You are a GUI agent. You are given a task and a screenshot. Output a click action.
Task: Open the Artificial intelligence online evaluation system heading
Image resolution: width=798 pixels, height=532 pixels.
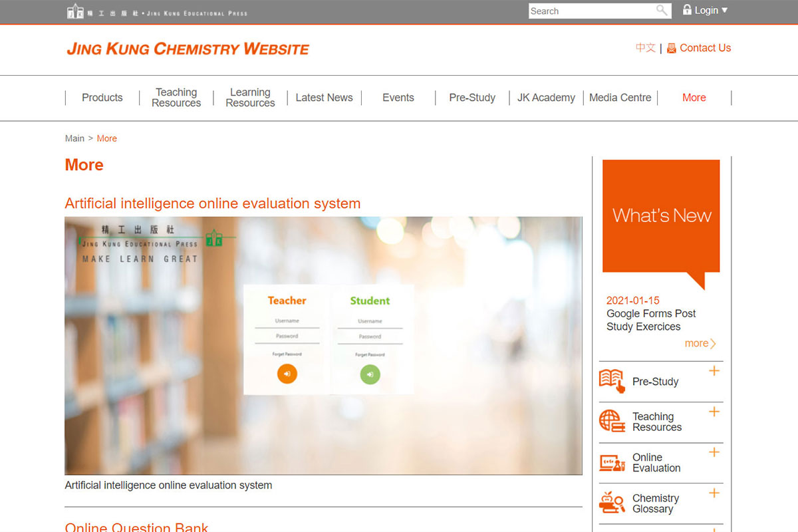pos(213,203)
